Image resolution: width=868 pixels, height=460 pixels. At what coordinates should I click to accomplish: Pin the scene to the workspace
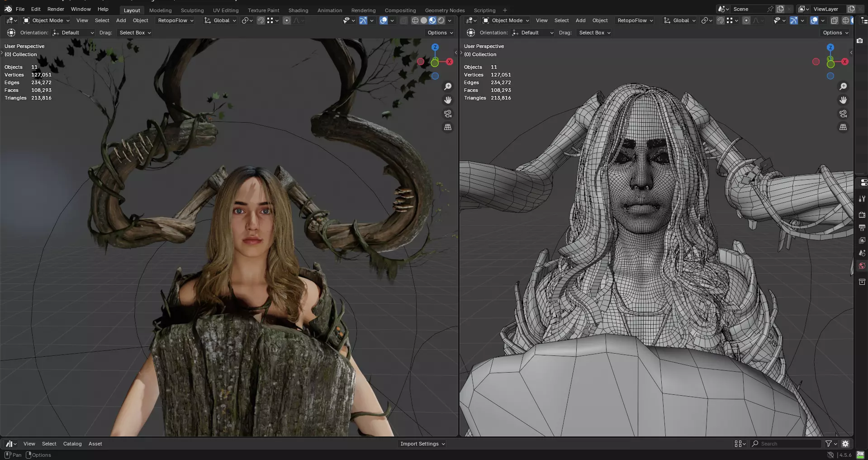(x=770, y=9)
